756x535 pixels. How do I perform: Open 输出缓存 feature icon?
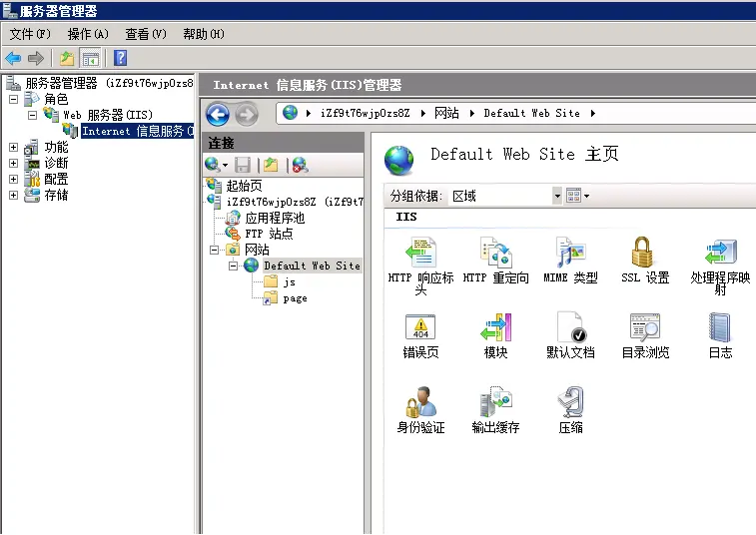[x=495, y=401]
